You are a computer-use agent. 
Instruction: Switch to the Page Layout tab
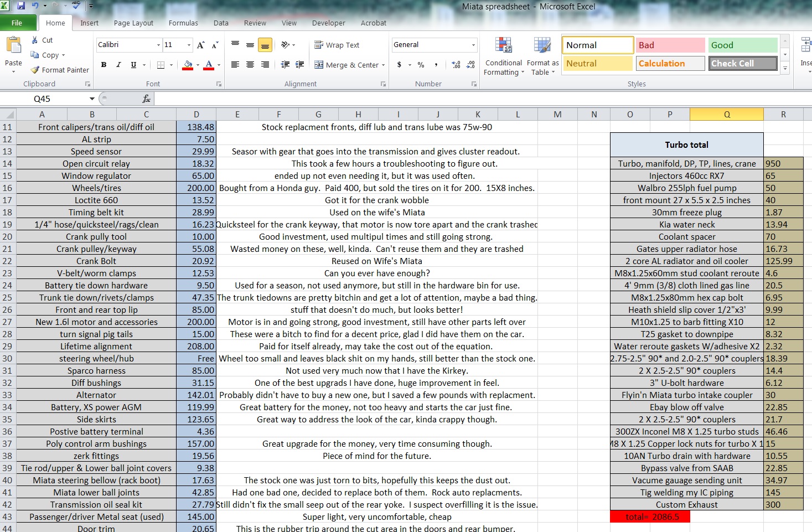coord(133,23)
